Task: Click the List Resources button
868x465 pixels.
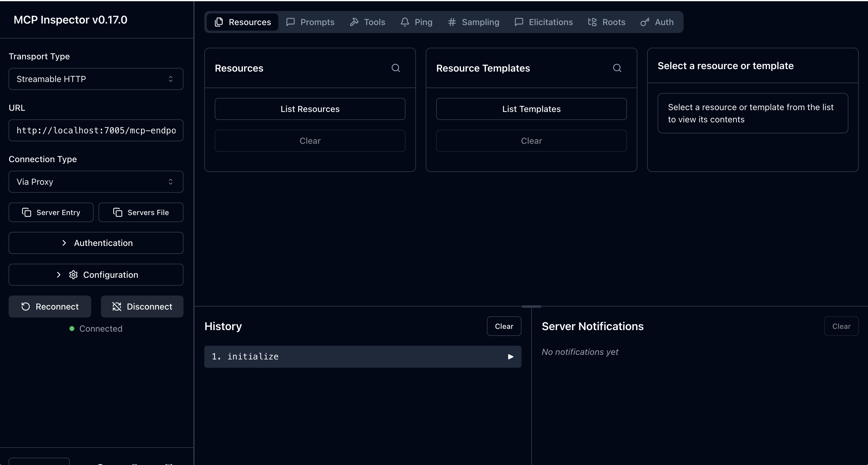Action: coord(310,109)
